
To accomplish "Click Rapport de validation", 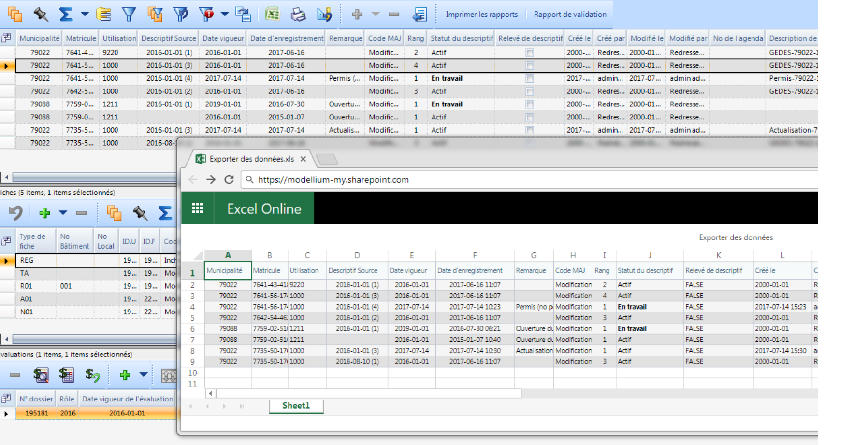I will point(570,14).
